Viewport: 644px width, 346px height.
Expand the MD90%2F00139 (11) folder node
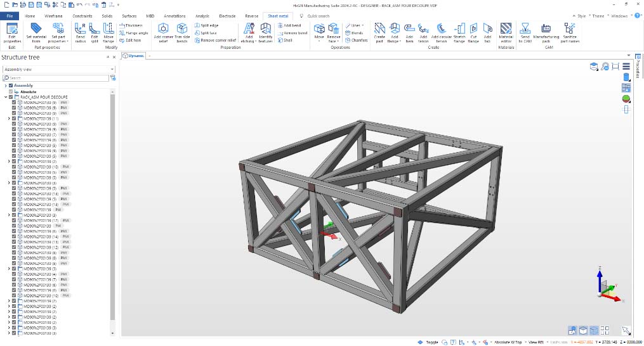click(9, 119)
